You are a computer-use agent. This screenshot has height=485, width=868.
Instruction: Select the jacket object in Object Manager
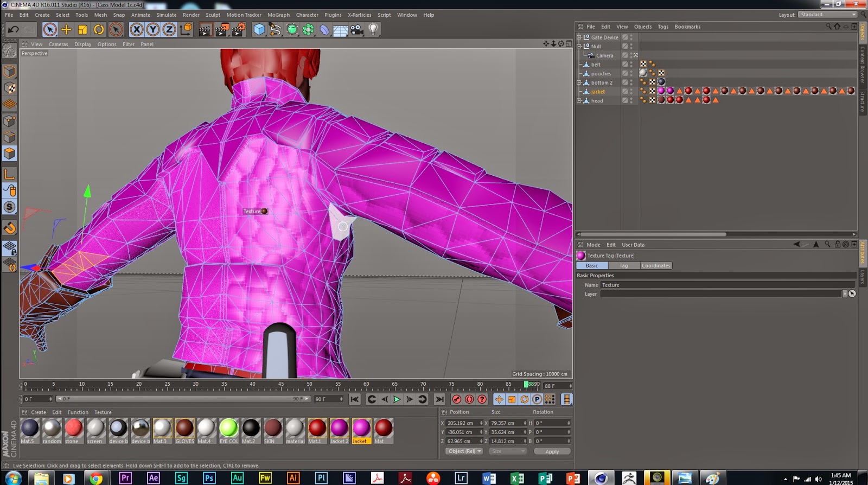(x=598, y=92)
